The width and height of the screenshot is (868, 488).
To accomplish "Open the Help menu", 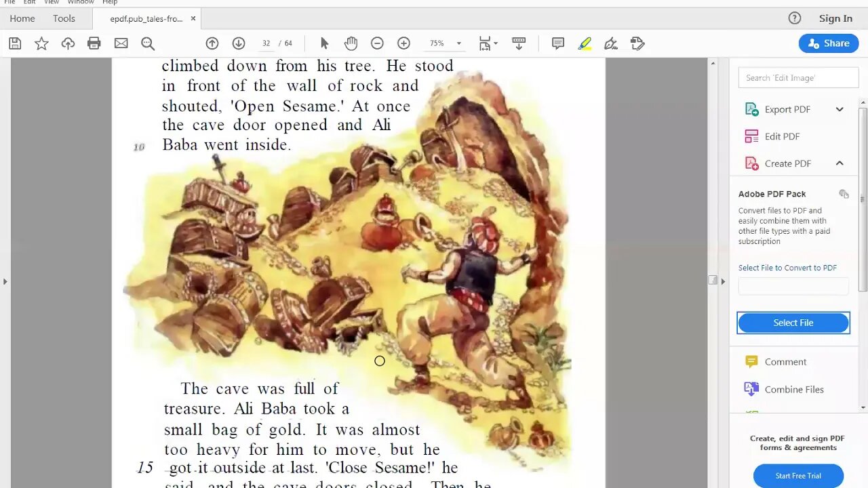I will [110, 2].
